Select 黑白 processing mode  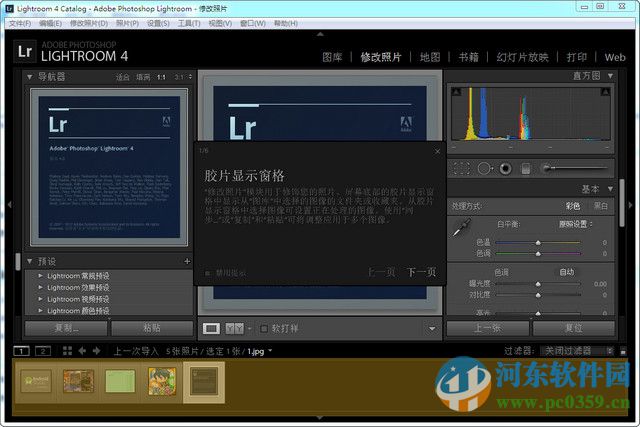pyautogui.click(x=600, y=206)
